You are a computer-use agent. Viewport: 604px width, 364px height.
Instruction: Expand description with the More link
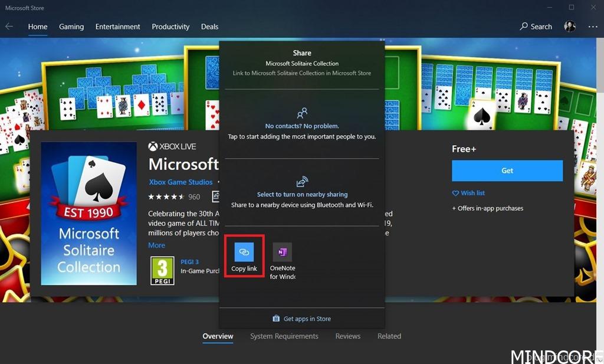(x=156, y=245)
